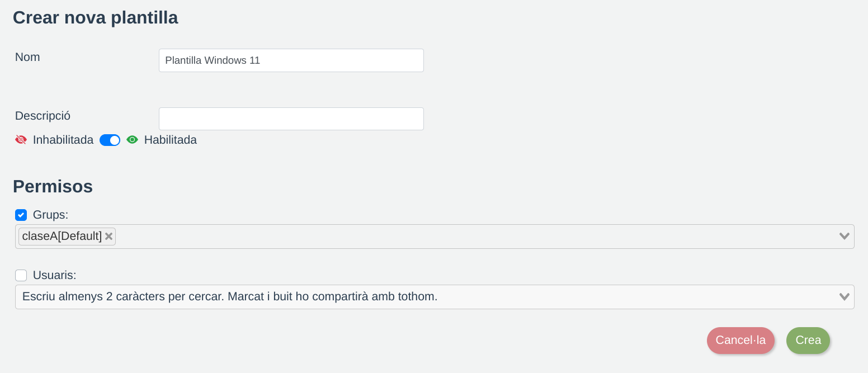Screen dimensions: 868x373
Task: Click the green eye Habilitada icon
Action: (x=132, y=140)
